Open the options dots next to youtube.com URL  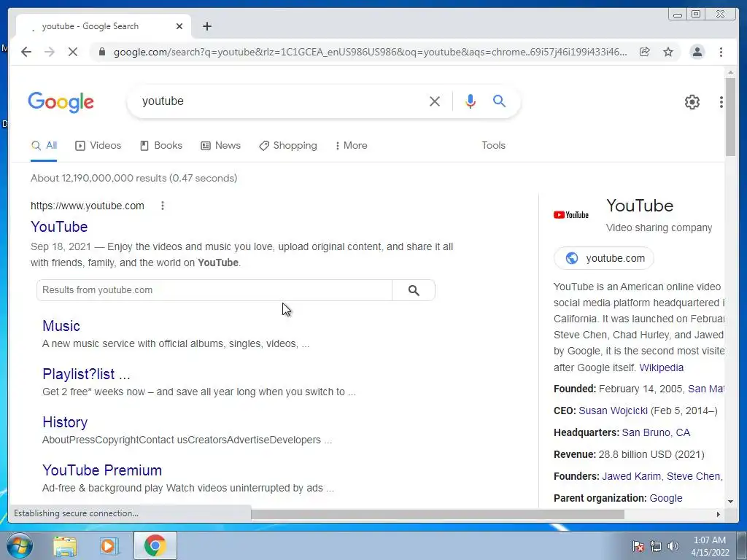pyautogui.click(x=163, y=206)
